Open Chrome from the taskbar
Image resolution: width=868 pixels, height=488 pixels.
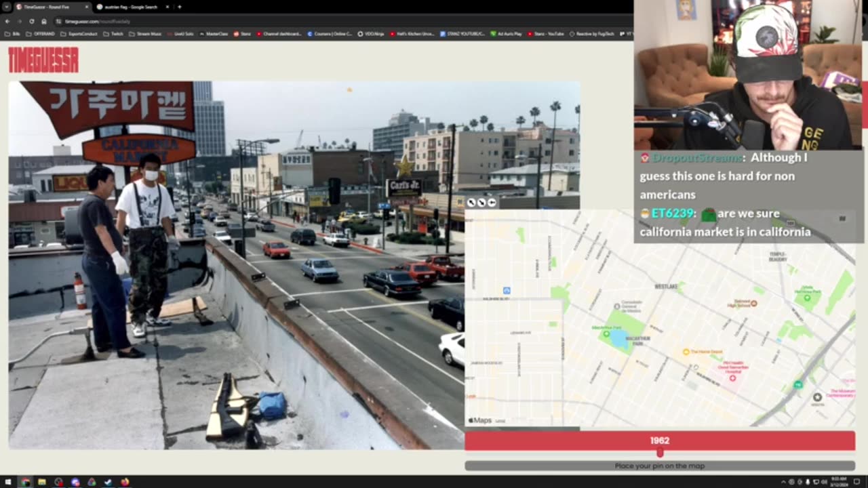point(25,482)
